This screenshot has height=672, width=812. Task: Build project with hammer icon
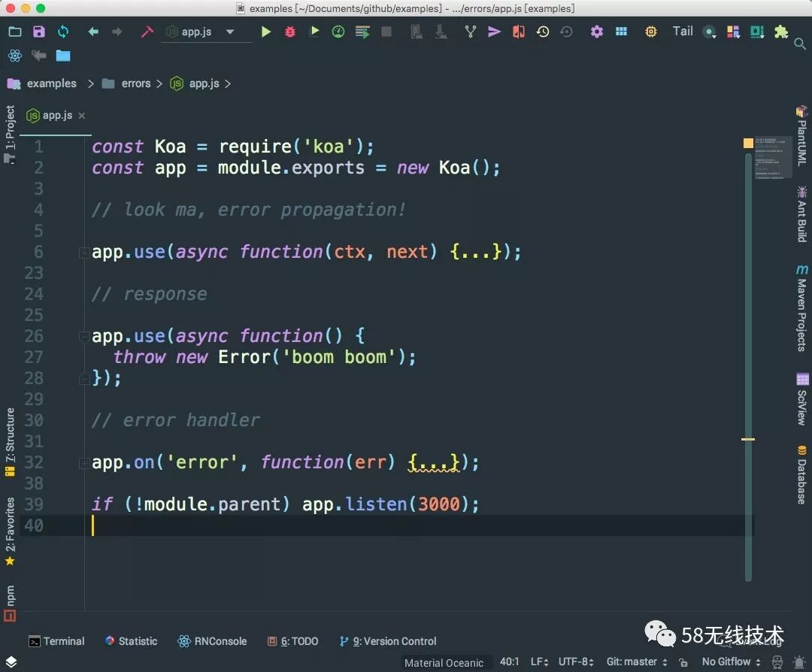[147, 32]
